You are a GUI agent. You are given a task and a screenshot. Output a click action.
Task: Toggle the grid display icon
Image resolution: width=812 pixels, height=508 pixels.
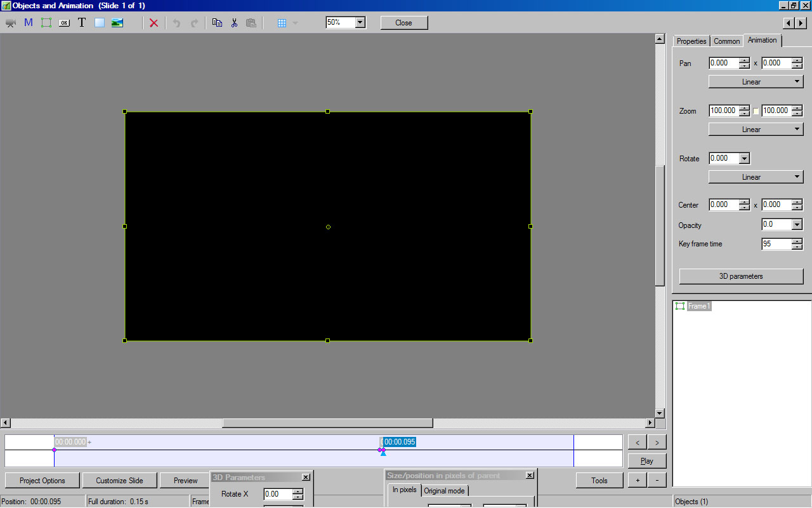point(282,23)
